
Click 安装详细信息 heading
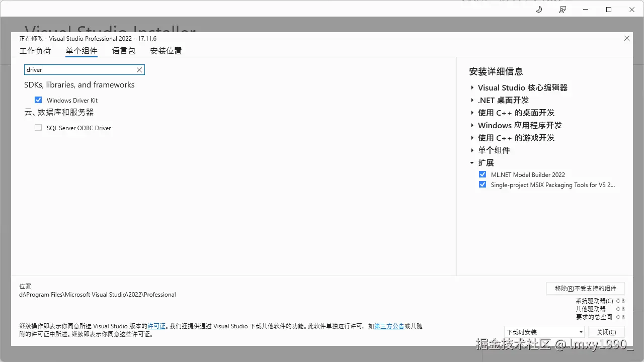(x=496, y=71)
